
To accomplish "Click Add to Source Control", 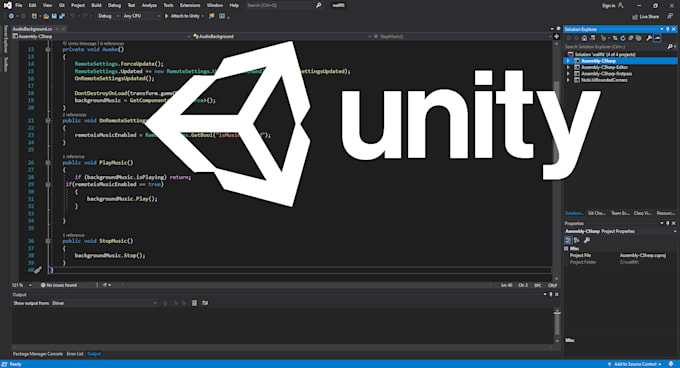I will (635, 364).
